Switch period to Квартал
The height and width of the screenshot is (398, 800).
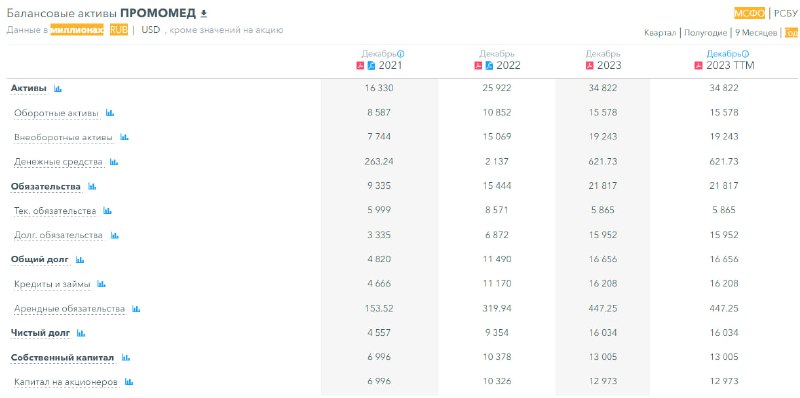[x=660, y=33]
